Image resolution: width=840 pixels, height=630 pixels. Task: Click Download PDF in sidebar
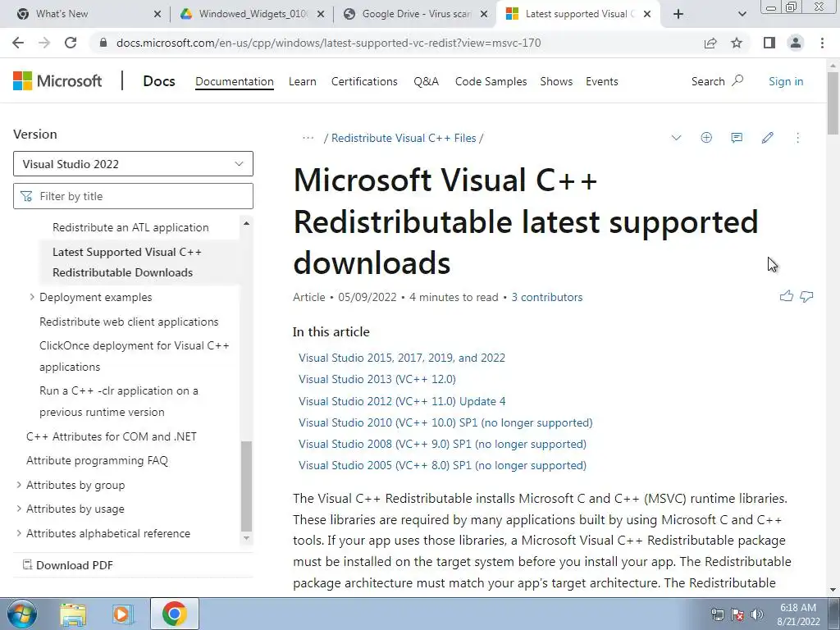(68, 565)
